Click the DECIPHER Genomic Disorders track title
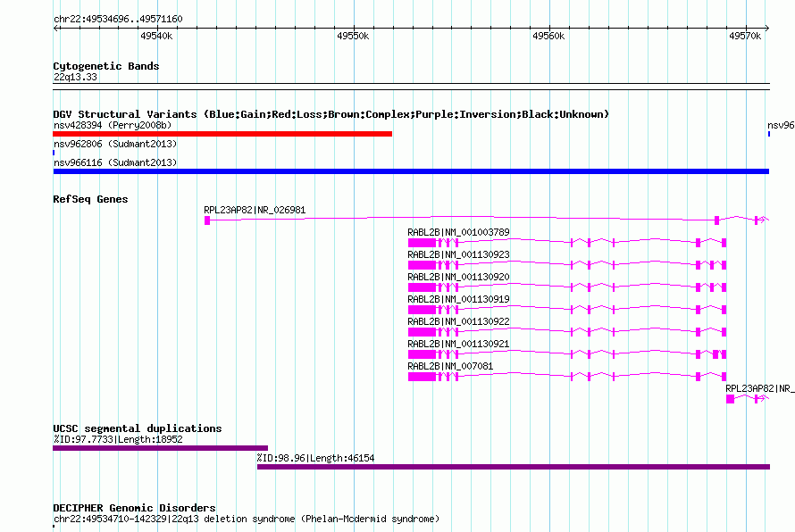Screen dimensions: 795x532 click(x=134, y=508)
